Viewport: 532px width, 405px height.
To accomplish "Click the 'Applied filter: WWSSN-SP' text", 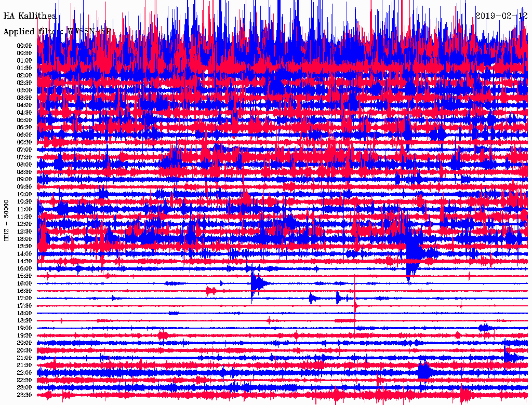I will point(57,32).
